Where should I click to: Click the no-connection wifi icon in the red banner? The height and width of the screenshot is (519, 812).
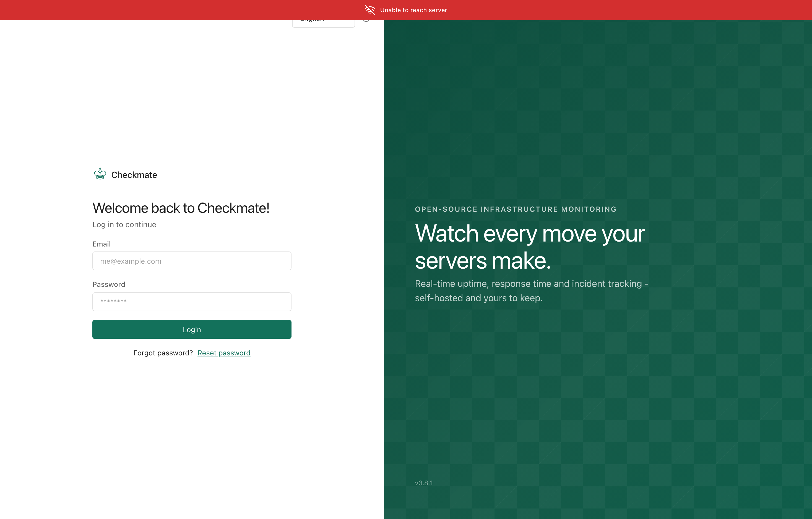pyautogui.click(x=370, y=10)
